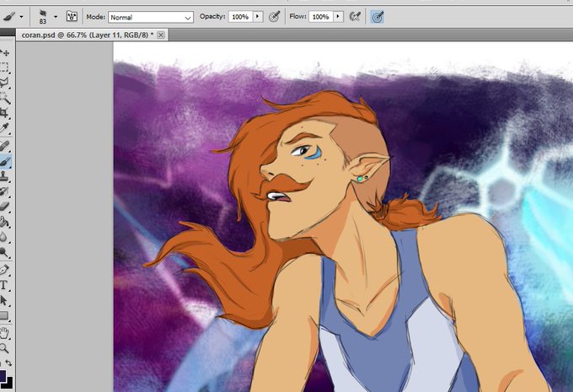
Task: Select the Lasso tool
Action: pyautogui.click(x=4, y=83)
